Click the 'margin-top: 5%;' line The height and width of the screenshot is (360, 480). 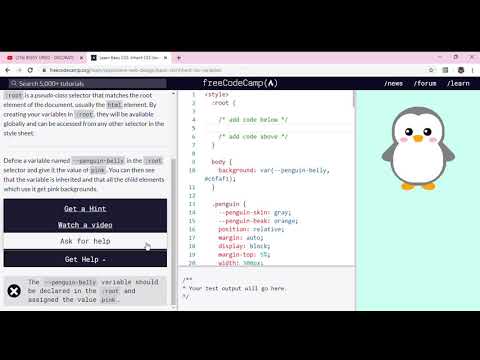coord(244,255)
